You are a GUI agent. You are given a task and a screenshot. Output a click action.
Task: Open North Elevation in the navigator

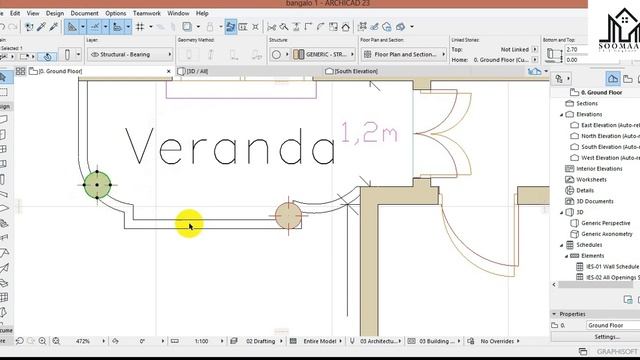click(605, 136)
